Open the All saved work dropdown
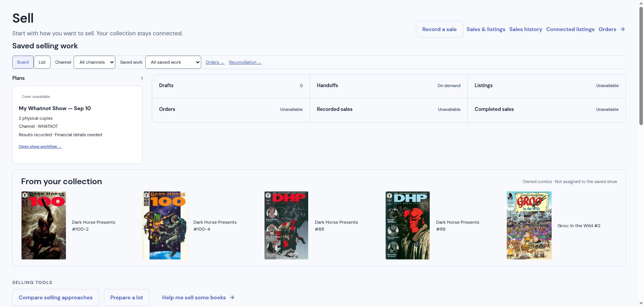This screenshot has height=307, width=644. (173, 62)
